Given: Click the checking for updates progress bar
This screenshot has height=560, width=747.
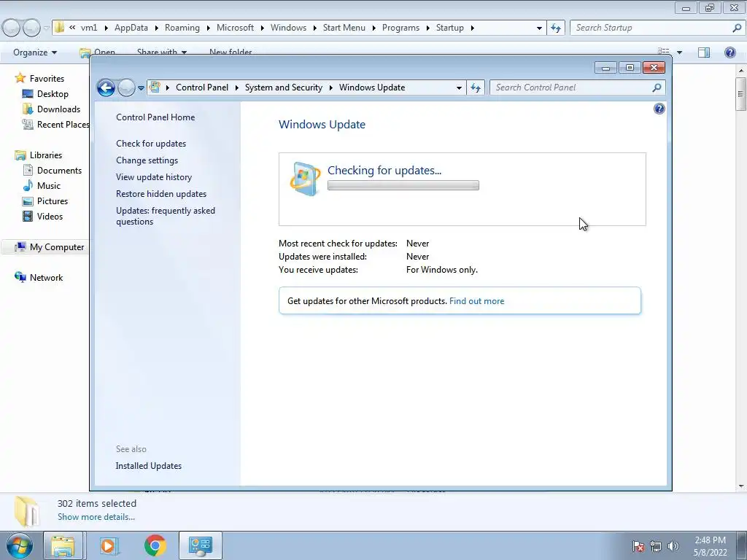Looking at the screenshot, I should 403,185.
